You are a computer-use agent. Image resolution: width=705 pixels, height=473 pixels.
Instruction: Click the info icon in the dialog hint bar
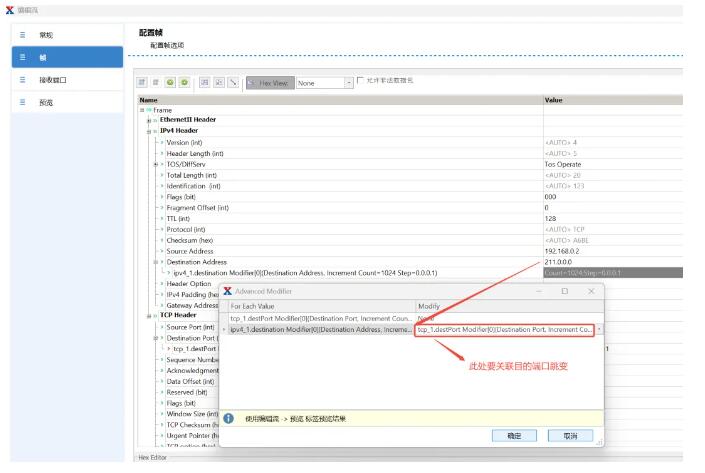[x=229, y=418]
